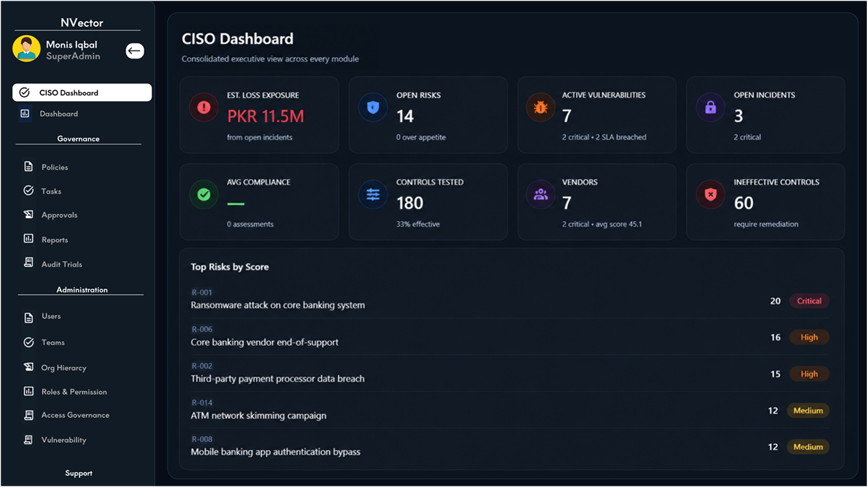Click the icon beside Audit Trials

28,263
